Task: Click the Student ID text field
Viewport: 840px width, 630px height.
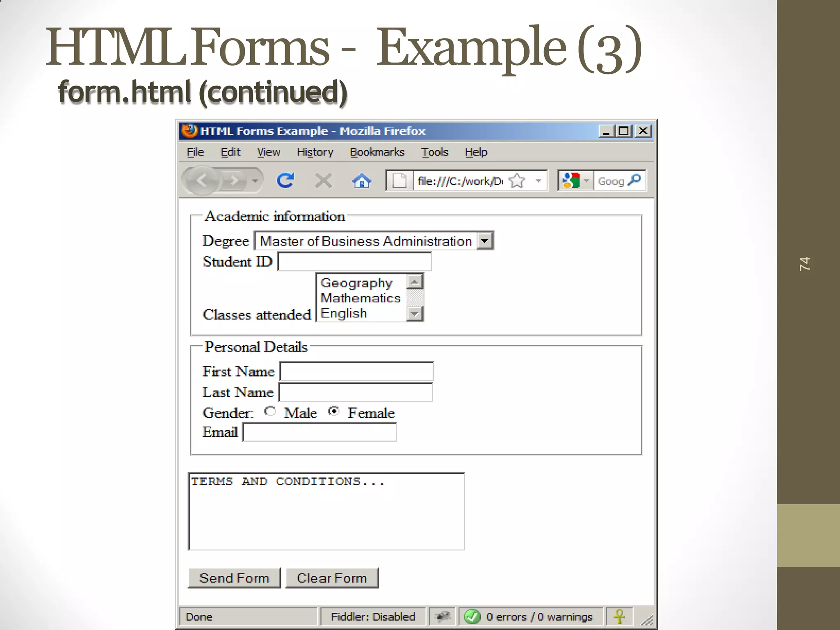Action: click(355, 262)
